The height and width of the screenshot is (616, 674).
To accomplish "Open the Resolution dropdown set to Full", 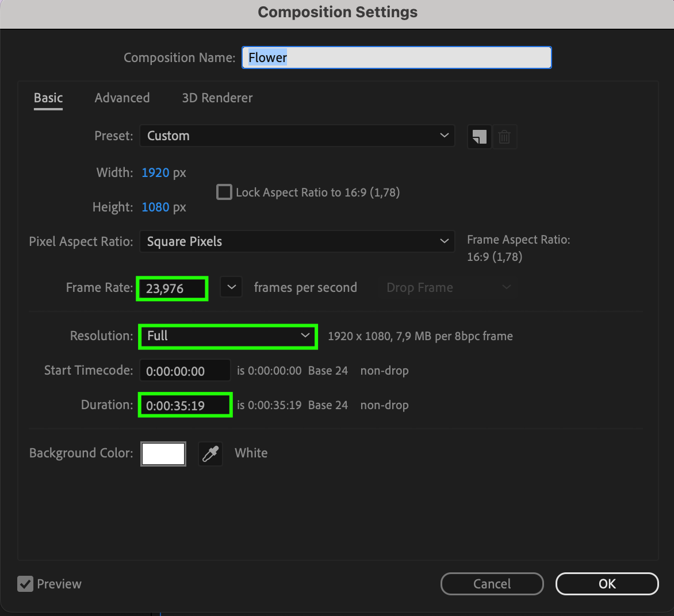I will pos(228,336).
